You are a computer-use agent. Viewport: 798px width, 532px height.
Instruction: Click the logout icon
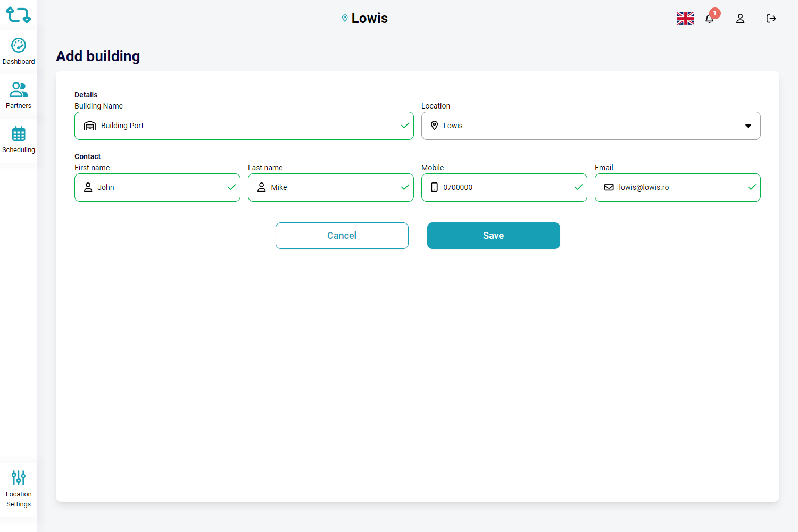771,19
